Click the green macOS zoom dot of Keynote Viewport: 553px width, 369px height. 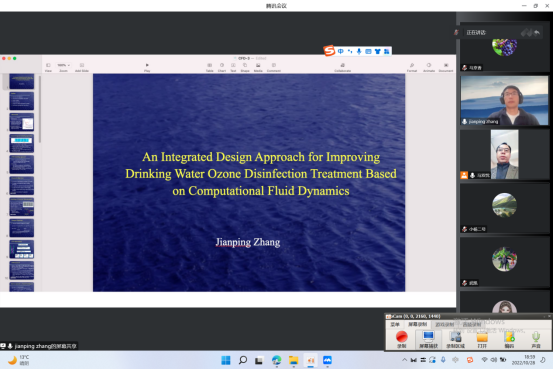[14, 59]
